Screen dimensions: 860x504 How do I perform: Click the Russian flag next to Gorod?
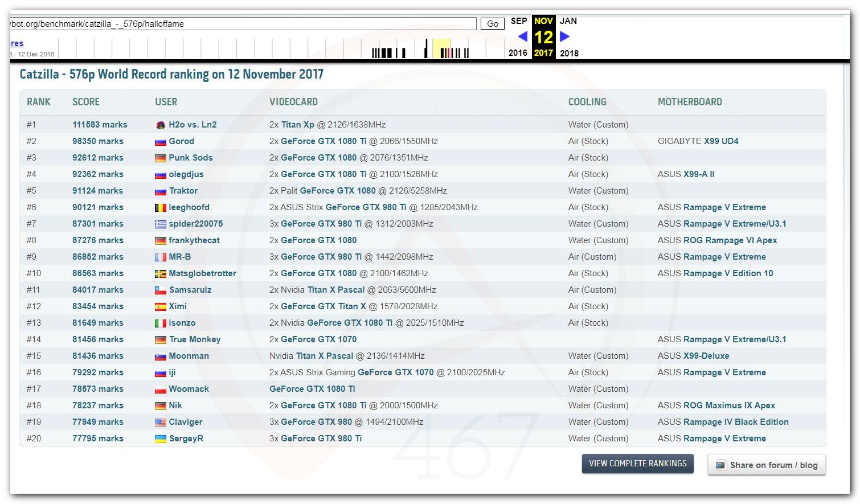tap(161, 142)
